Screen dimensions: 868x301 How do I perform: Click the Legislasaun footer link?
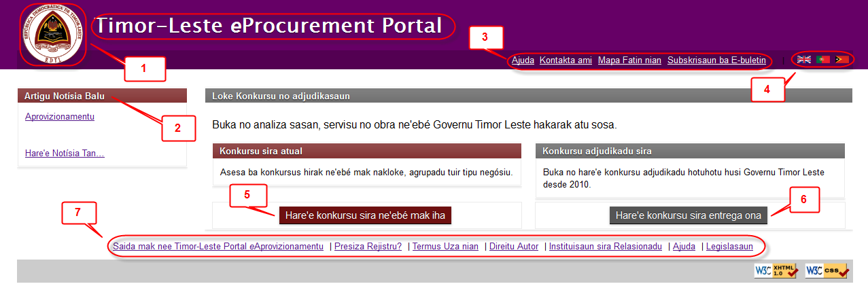(729, 247)
